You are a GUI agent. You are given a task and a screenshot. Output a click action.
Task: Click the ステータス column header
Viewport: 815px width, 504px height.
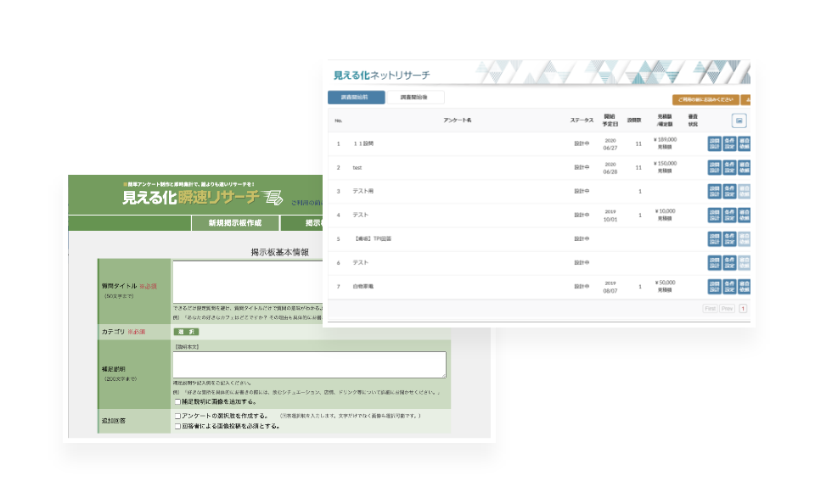pyautogui.click(x=582, y=120)
